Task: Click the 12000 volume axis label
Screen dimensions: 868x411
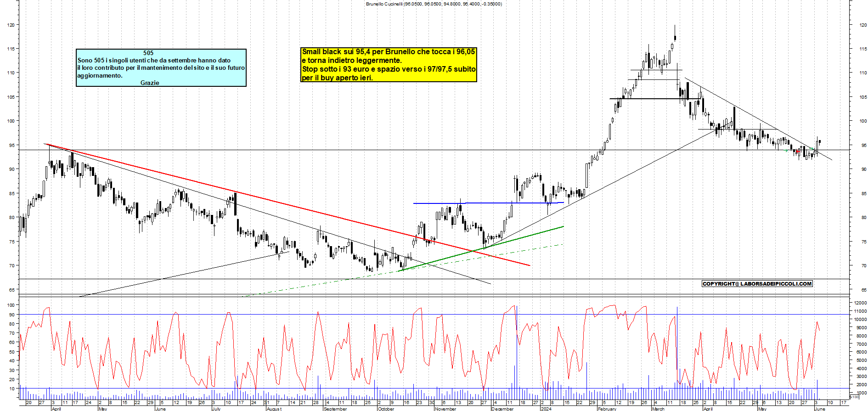Action: (860, 303)
